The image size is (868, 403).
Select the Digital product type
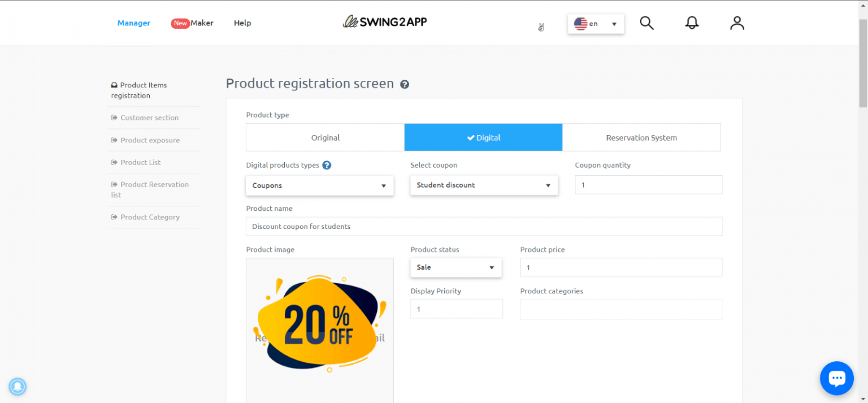point(484,137)
